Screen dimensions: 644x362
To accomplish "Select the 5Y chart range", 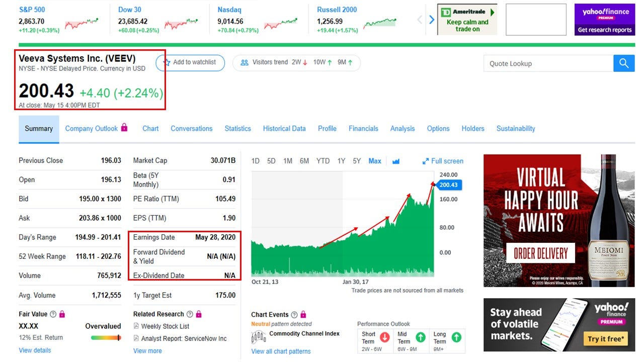I will click(357, 161).
